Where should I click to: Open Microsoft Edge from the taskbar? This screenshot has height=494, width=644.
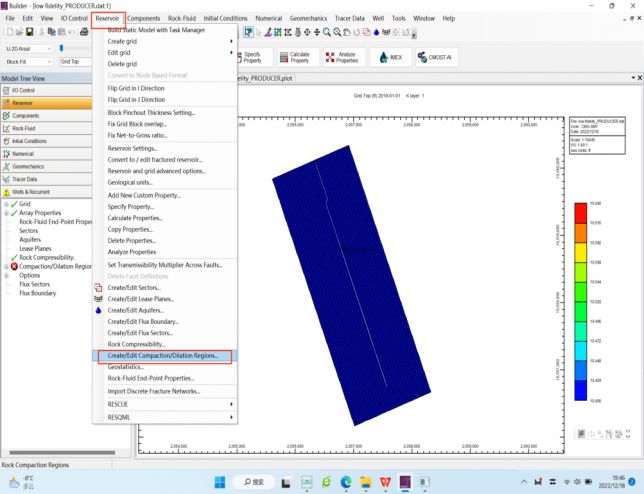pos(347,481)
